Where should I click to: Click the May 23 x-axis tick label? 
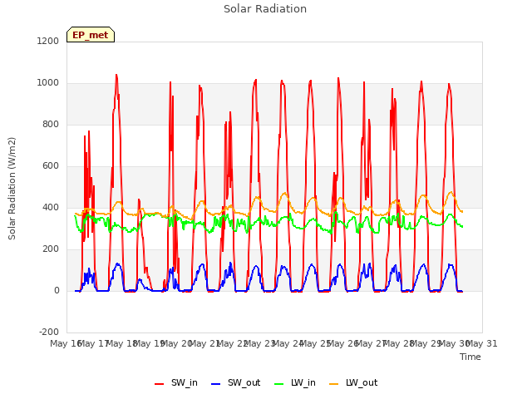point(259,343)
